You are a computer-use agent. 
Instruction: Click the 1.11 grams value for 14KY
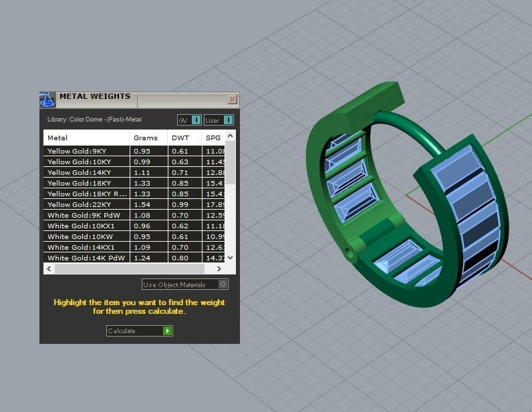pos(142,172)
